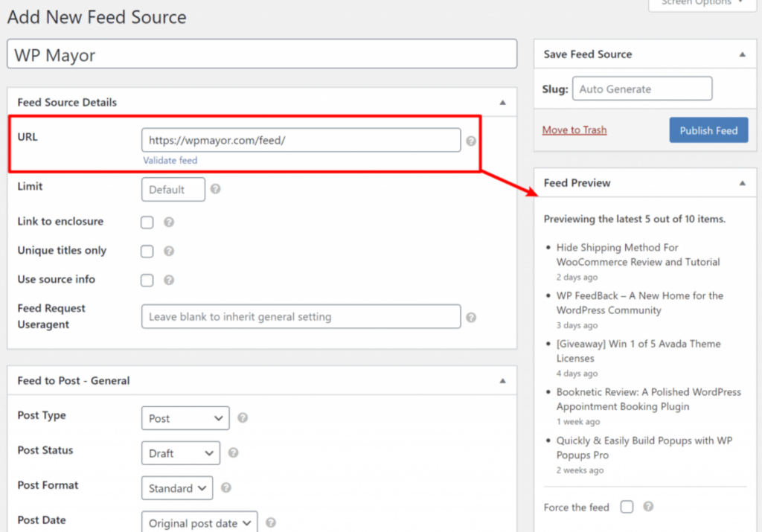Open the Feed Request Useragent help icon
This screenshot has height=532, width=762.
point(471,316)
